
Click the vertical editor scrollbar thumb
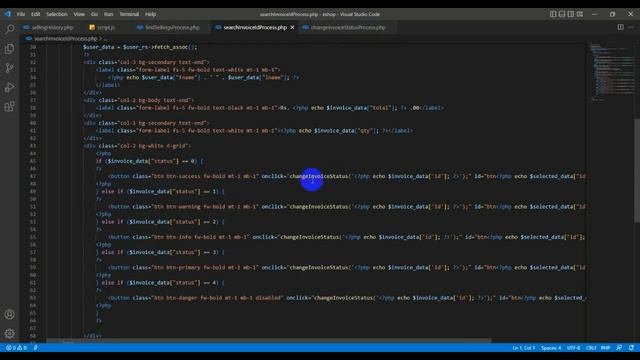[x=637, y=171]
